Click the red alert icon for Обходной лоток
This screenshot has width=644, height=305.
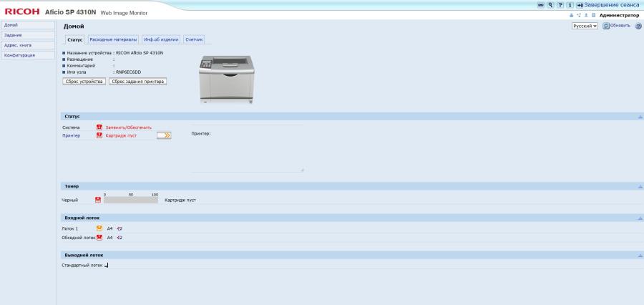pos(99,238)
